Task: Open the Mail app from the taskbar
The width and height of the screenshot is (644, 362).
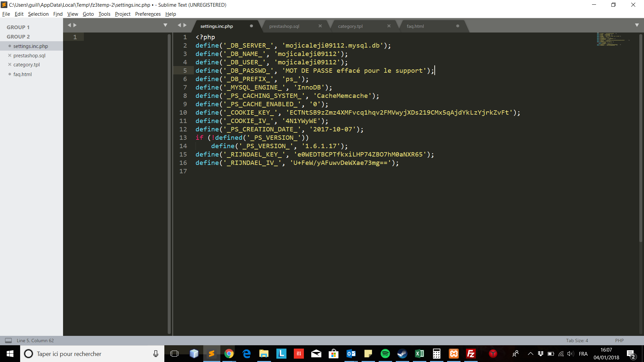Action: pos(316,354)
